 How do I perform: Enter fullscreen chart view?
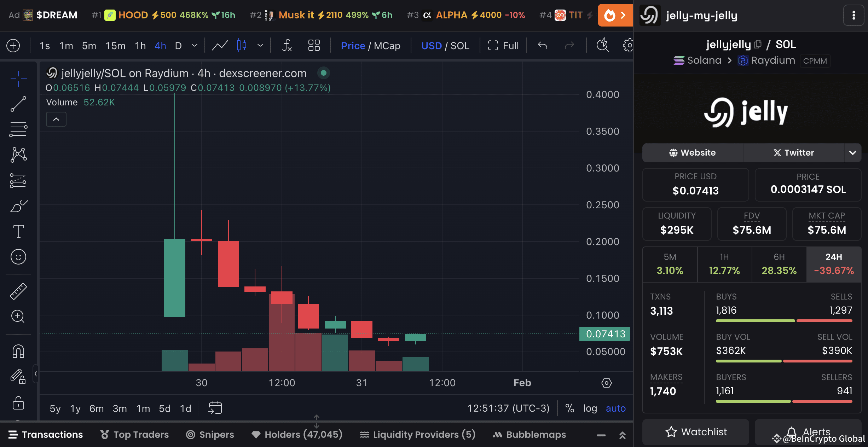pyautogui.click(x=503, y=45)
